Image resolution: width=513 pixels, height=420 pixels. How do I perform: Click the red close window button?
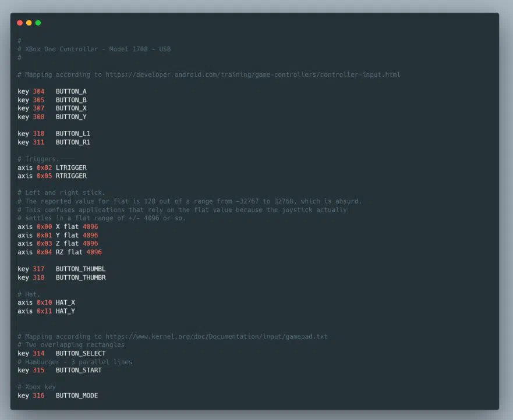point(20,23)
